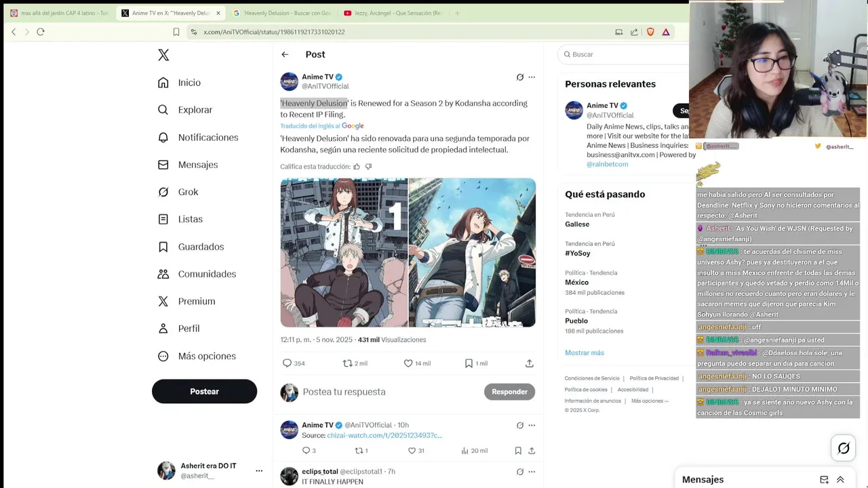Click repost icon showing 2 mil
Screen dimensions: 868x488
point(355,363)
